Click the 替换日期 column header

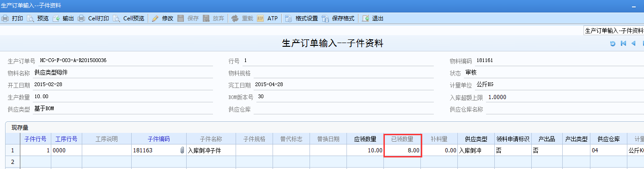[x=328, y=139]
